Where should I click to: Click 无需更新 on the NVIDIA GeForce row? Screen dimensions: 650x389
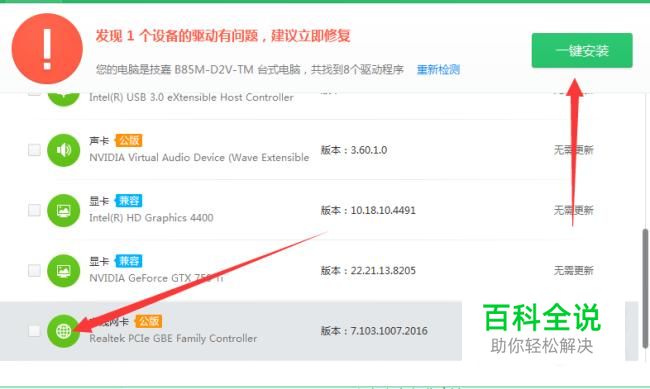point(574,270)
